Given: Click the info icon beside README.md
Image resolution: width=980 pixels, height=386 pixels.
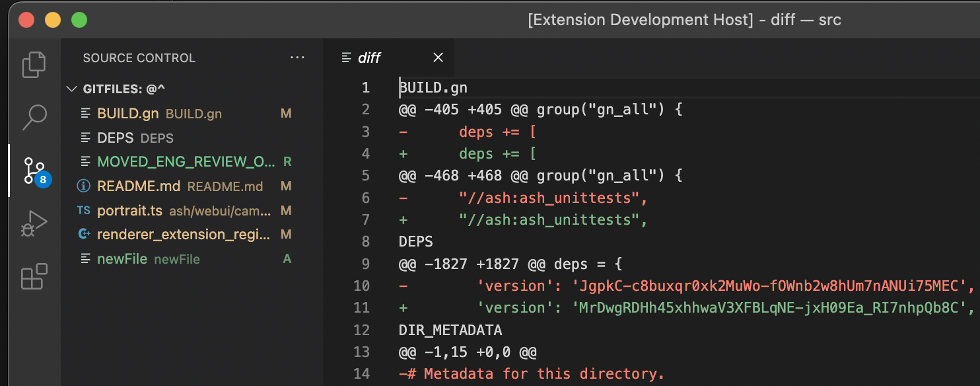Looking at the screenshot, I should 84,186.
